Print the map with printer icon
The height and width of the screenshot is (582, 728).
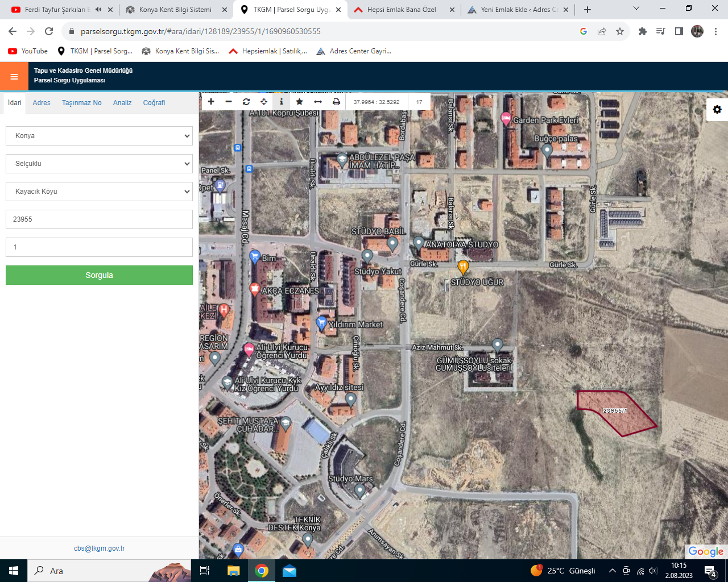point(336,102)
